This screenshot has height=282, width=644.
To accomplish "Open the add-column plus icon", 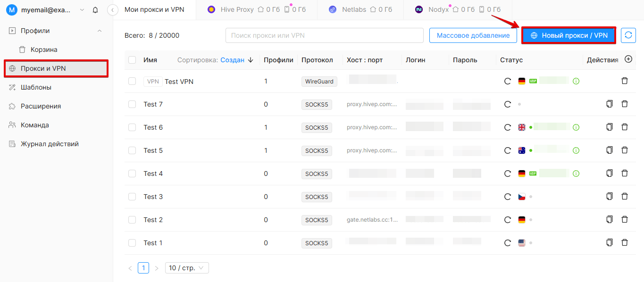I will tap(628, 59).
